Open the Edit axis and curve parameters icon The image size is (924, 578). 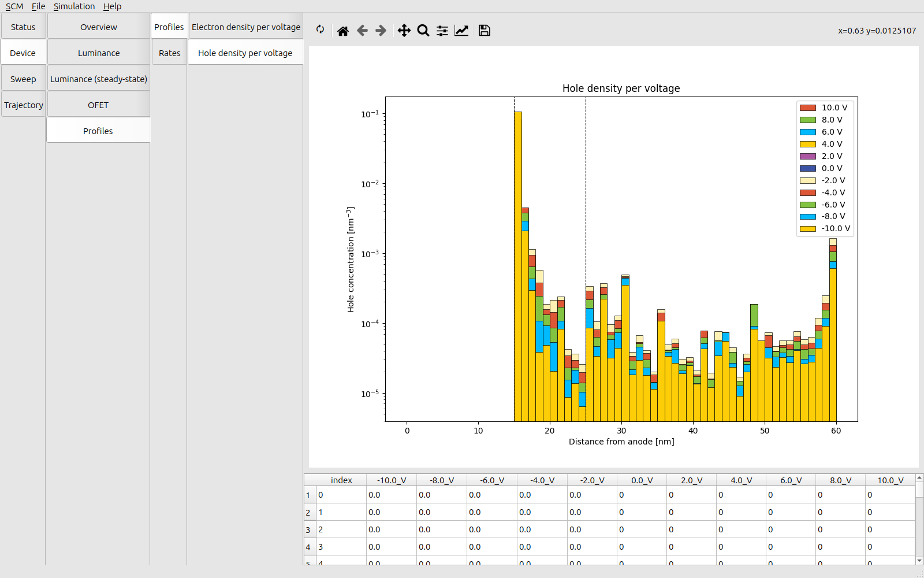(461, 31)
